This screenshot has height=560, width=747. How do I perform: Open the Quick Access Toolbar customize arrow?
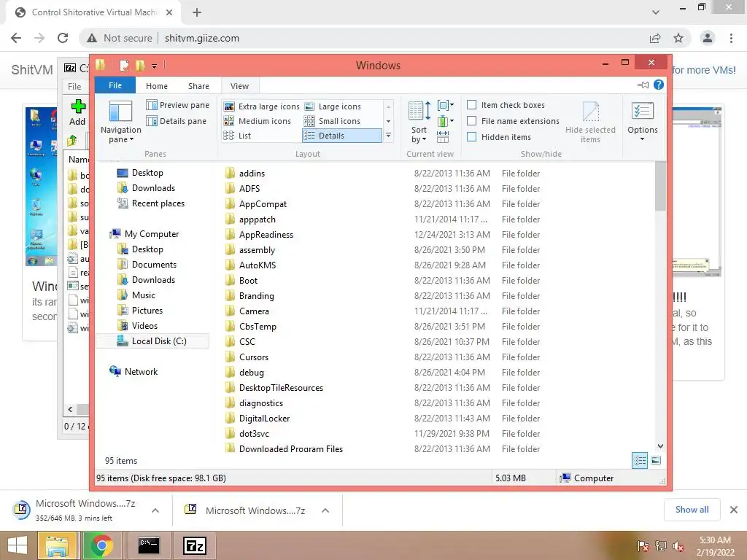pyautogui.click(x=155, y=66)
